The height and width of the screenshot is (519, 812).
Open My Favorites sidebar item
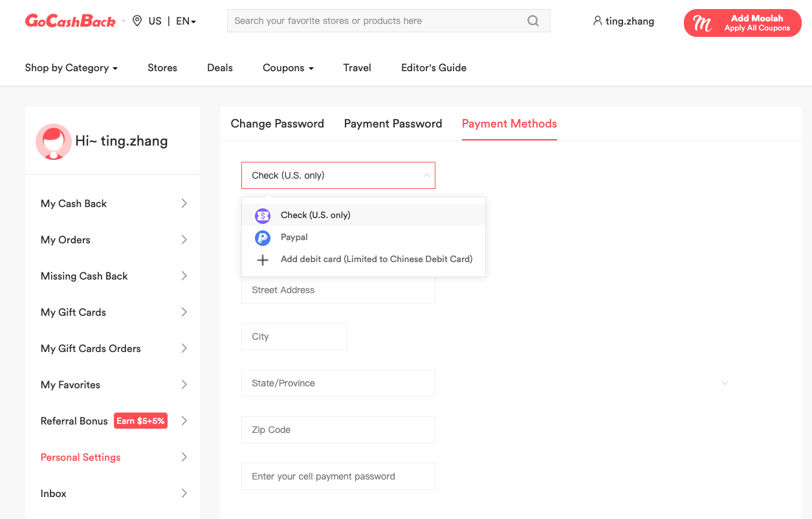(113, 384)
